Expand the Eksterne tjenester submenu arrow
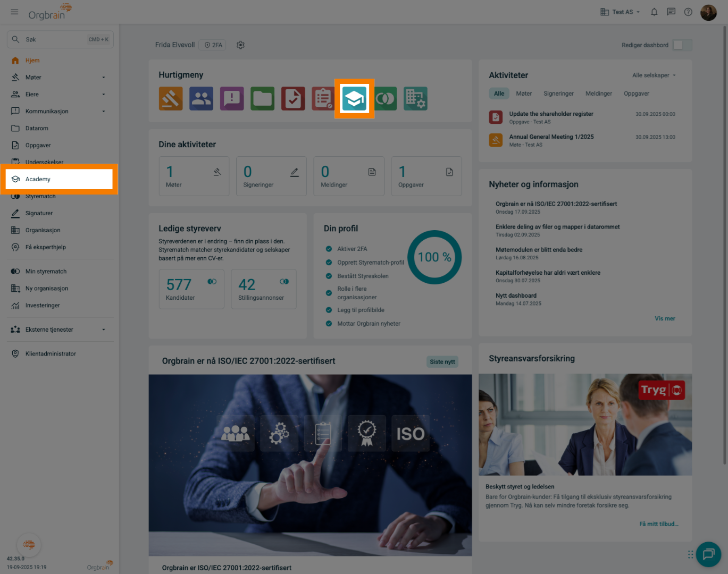Viewport: 728px width, 574px height. click(x=104, y=330)
